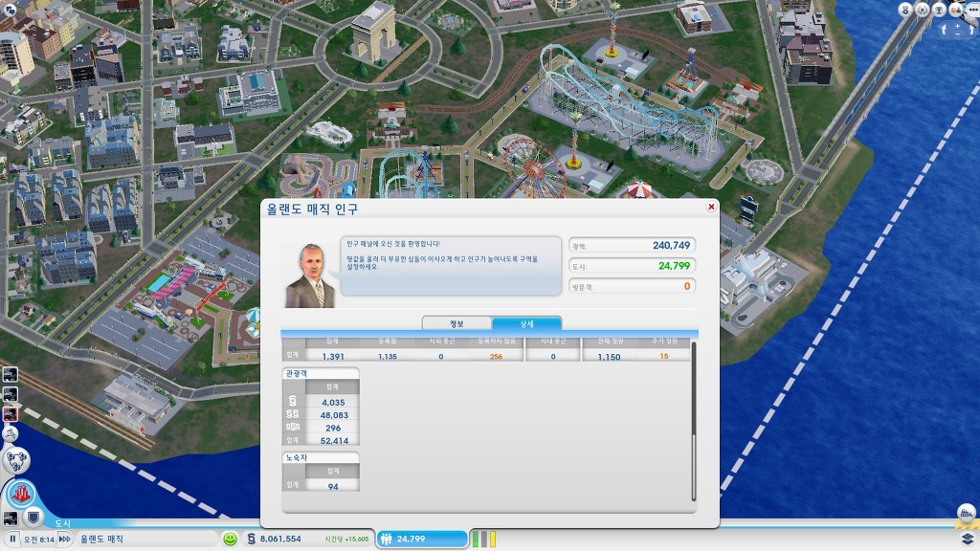Open the data layers stack icon
Screen dimensions: 980x551
[x=967, y=539]
